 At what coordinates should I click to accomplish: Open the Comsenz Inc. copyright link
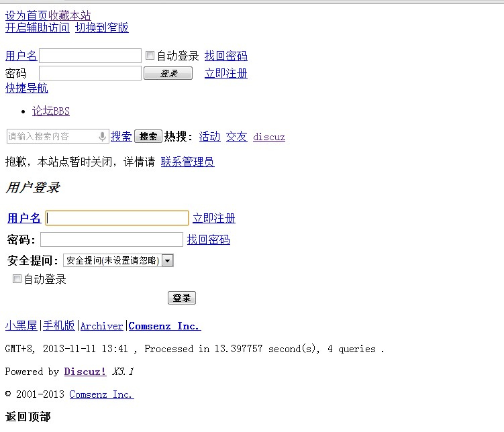coord(101,394)
